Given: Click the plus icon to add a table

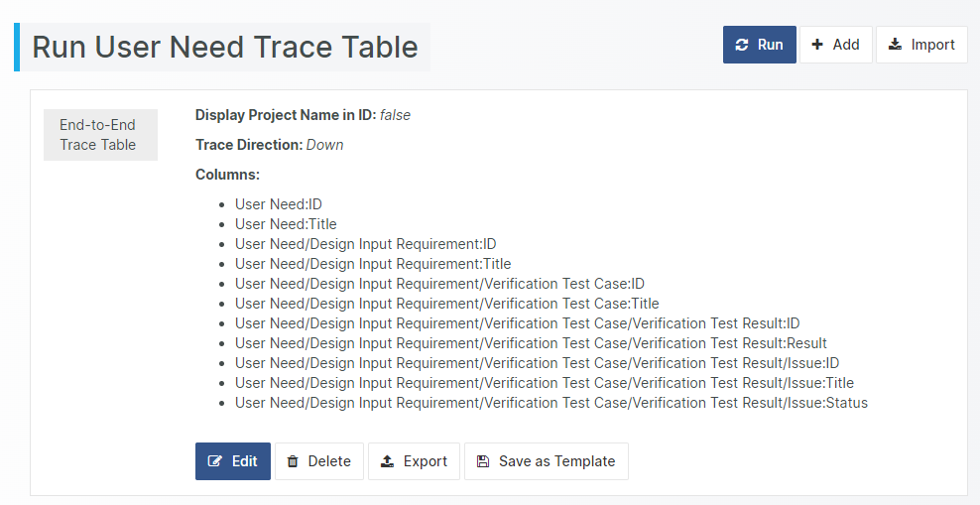Looking at the screenshot, I should point(817,45).
